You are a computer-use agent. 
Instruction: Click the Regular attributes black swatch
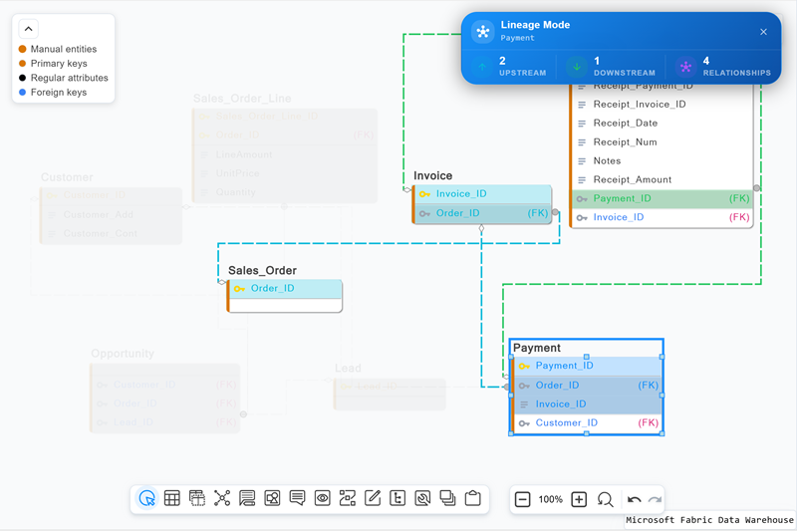[x=22, y=78]
